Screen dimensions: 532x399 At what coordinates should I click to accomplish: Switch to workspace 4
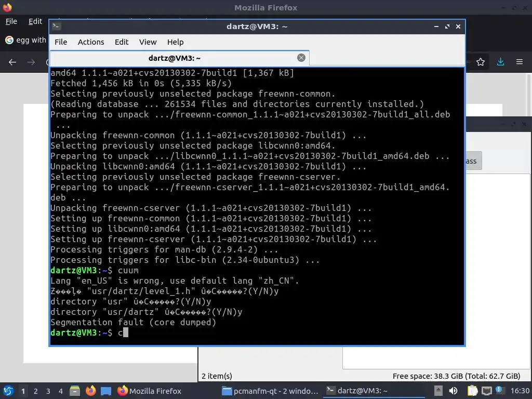click(61, 391)
